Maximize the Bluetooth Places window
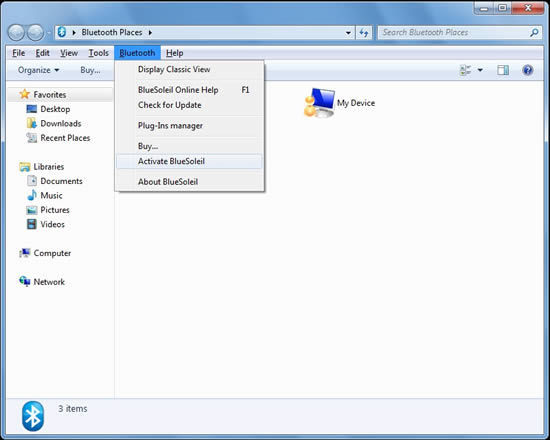Image resolution: width=550 pixels, height=440 pixels. (502, 8)
